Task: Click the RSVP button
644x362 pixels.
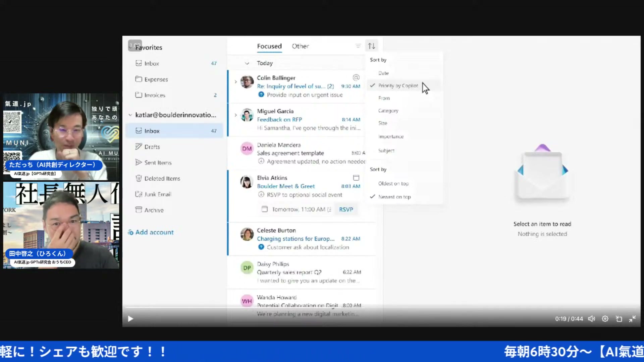Action: pos(346,209)
